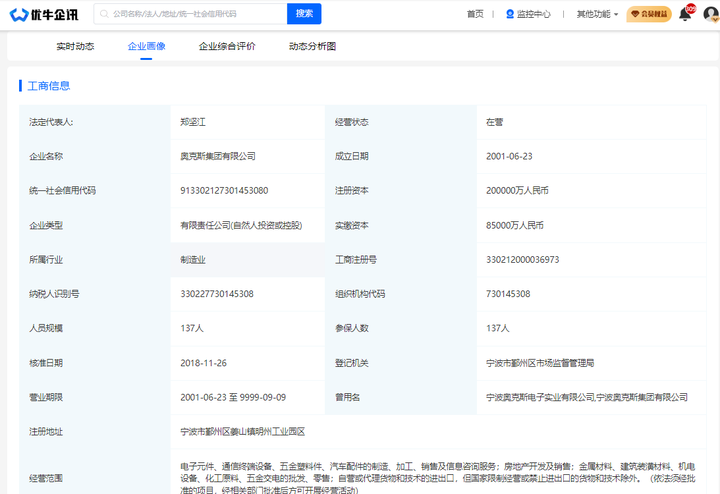This screenshot has height=494, width=720.
Task: Click legal representative name 郑坚江
Action: coord(193,122)
